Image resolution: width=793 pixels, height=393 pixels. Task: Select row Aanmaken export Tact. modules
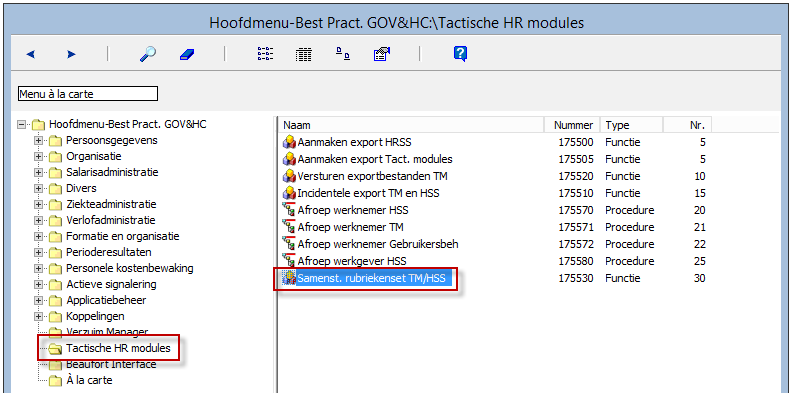(x=375, y=159)
